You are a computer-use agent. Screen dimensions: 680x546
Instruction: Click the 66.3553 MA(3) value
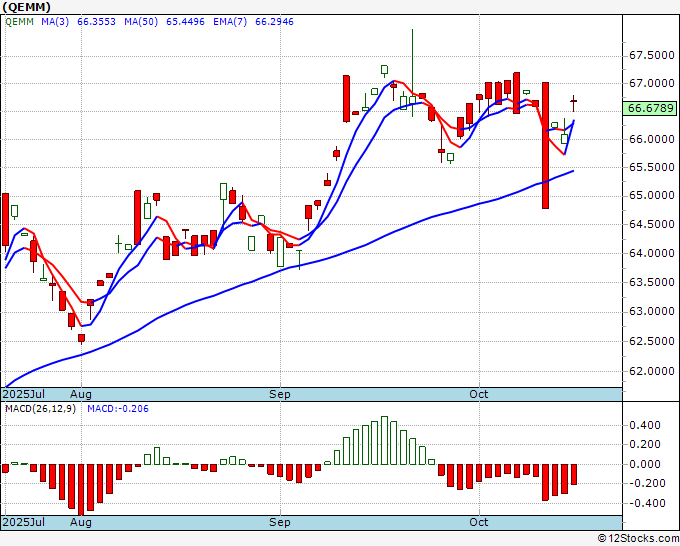pos(96,22)
